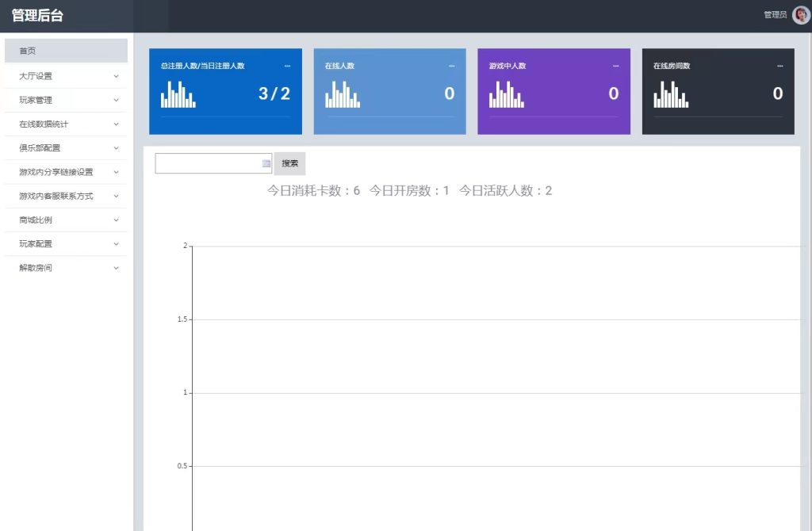Screen dimensions: 812x531
Task: Click the administrator avatar picture
Action: [801, 15]
